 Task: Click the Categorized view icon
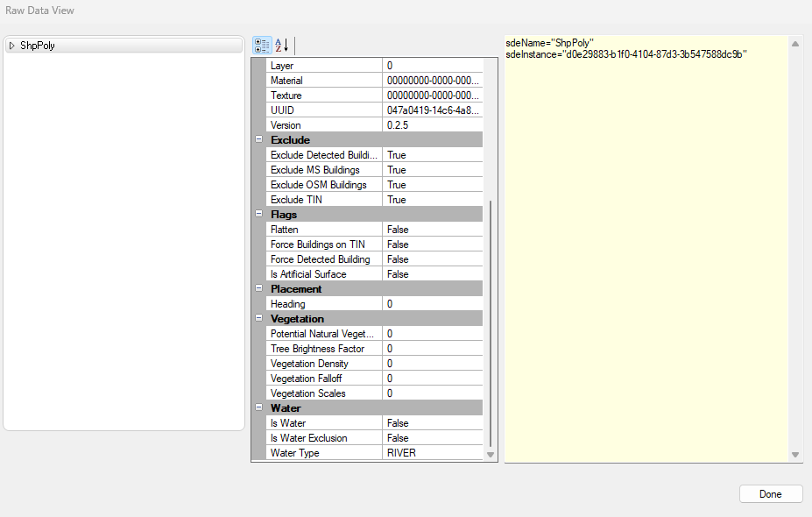[261, 46]
